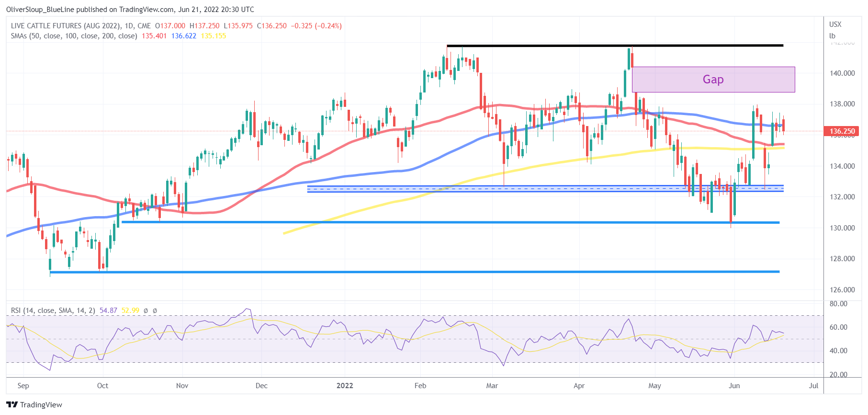Click the 20.00 RSI axis level
This screenshot has width=868, height=415.
[838, 375]
